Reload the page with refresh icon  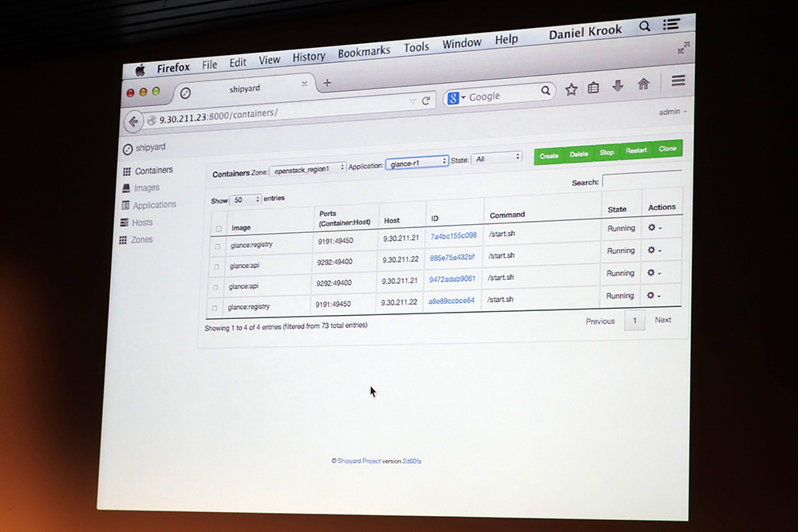pyautogui.click(x=426, y=100)
